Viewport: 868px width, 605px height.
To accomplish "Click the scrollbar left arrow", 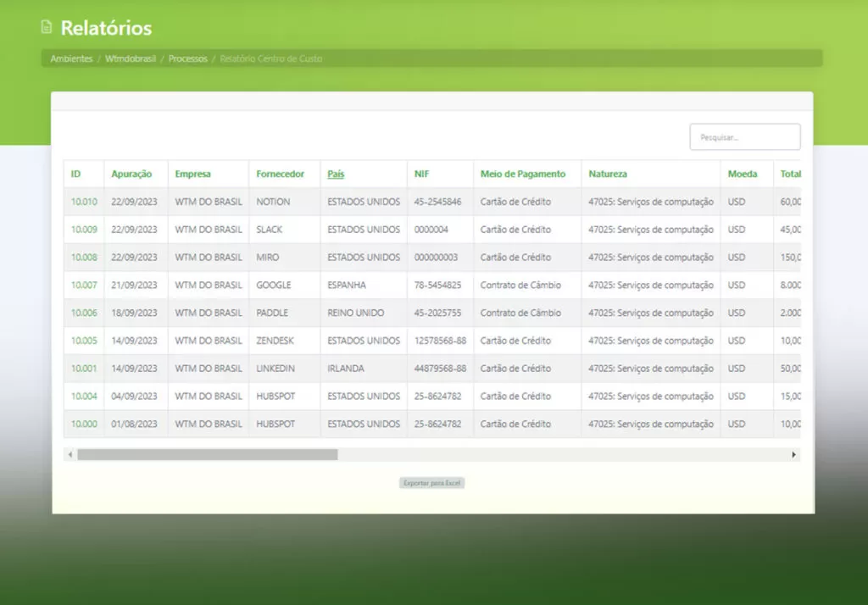I will coord(70,454).
